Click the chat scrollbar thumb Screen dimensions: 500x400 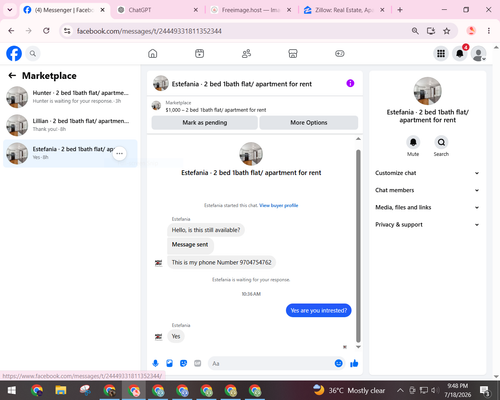point(358,246)
